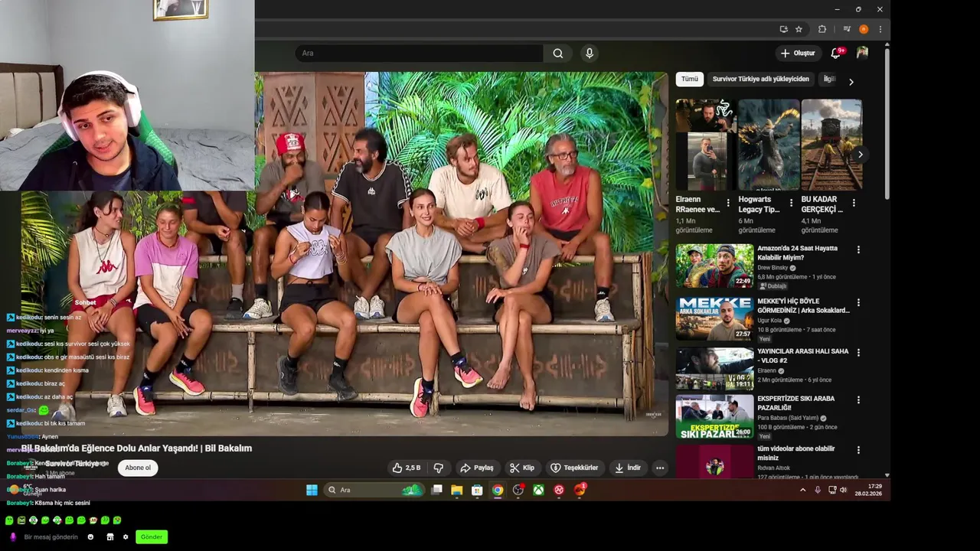Screen dimensions: 980x551
Task: Click the Paylaş share button
Action: 477,468
